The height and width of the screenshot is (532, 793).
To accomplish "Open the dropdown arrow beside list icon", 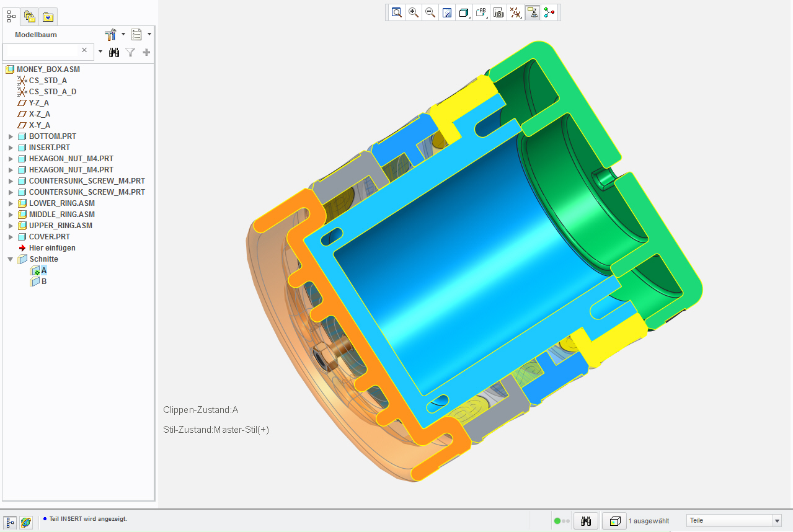I will (149, 35).
